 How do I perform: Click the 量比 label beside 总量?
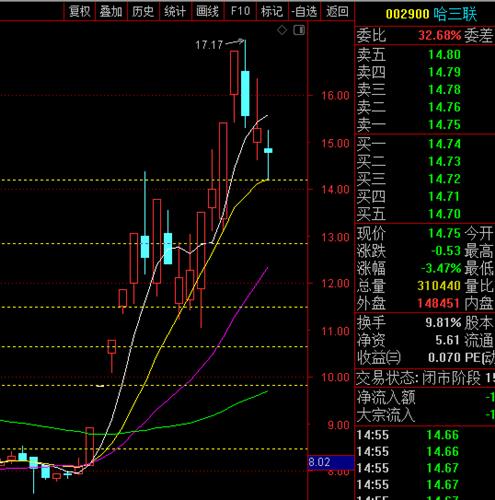tap(479, 286)
